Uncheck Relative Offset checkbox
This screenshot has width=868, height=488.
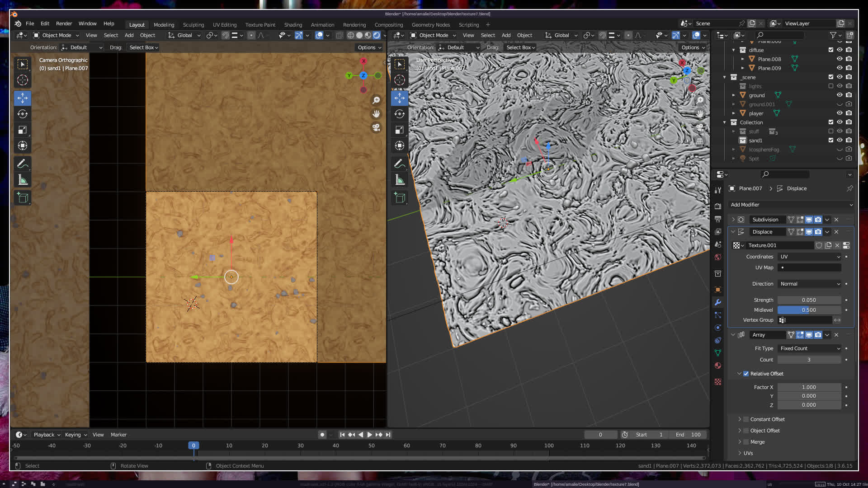(x=746, y=374)
